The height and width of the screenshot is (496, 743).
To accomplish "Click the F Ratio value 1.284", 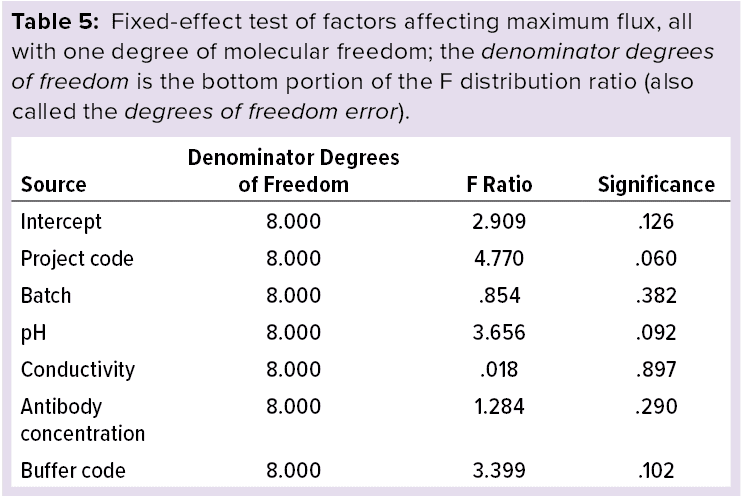I will [499, 406].
